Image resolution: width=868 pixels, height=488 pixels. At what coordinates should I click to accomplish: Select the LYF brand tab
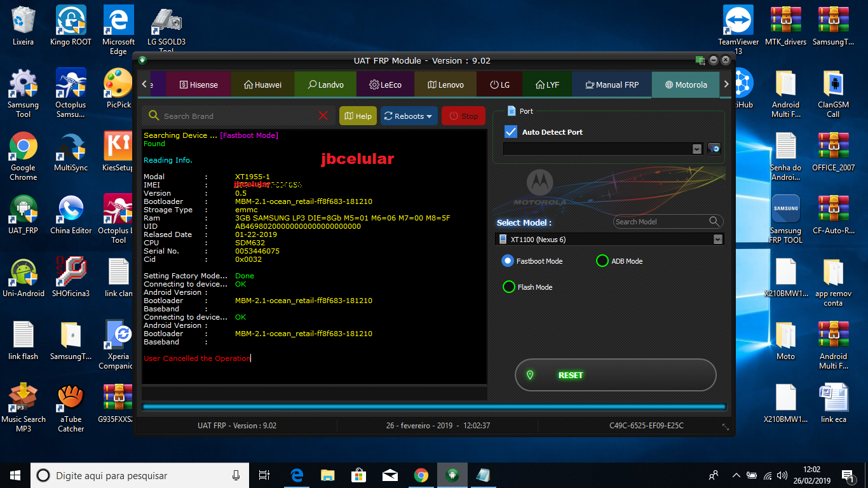pyautogui.click(x=547, y=85)
